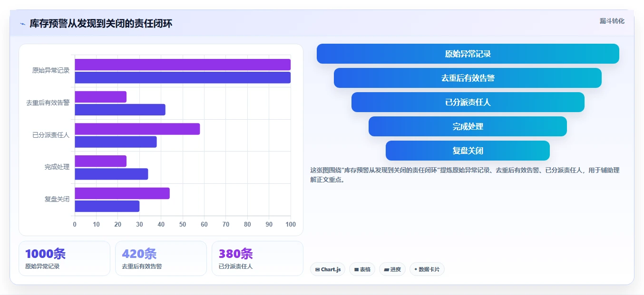Click the 数据卡片 tag chip
The image size is (644, 295).
click(427, 269)
